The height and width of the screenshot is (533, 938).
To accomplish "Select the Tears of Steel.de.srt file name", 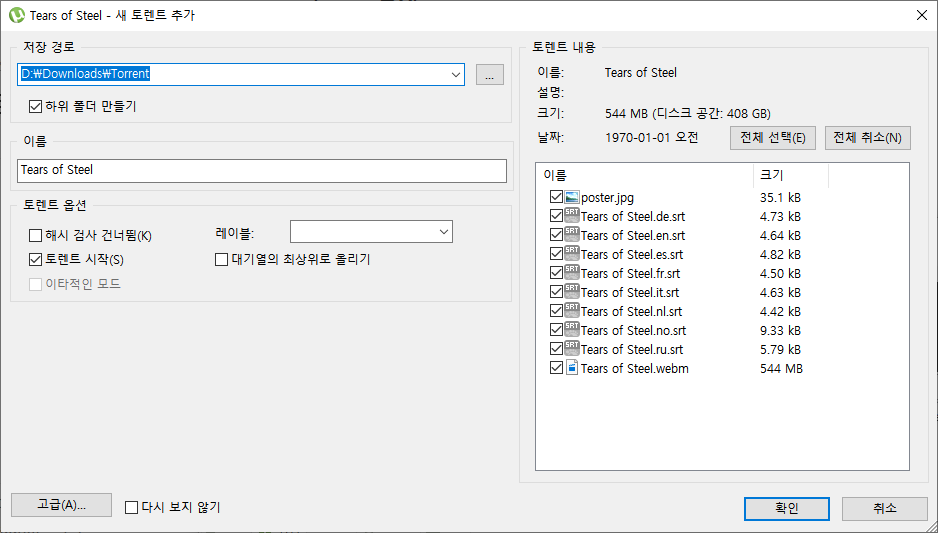I will pyautogui.click(x=633, y=217).
